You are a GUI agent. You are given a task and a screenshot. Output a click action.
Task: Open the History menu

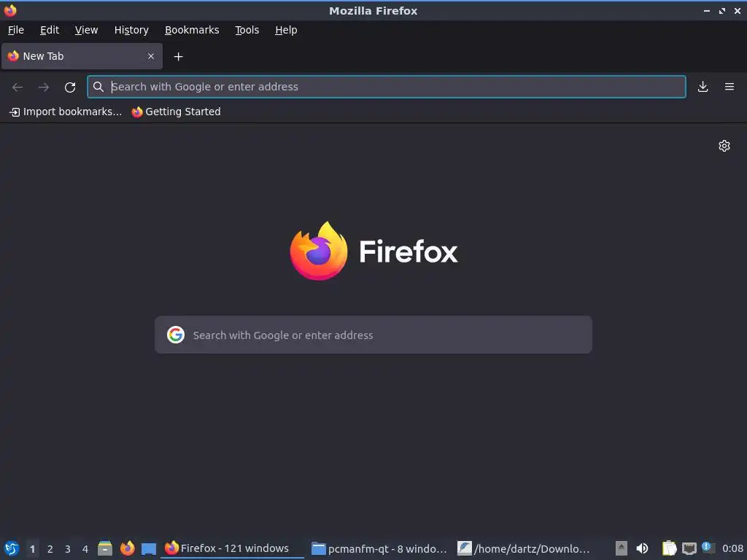tap(131, 30)
